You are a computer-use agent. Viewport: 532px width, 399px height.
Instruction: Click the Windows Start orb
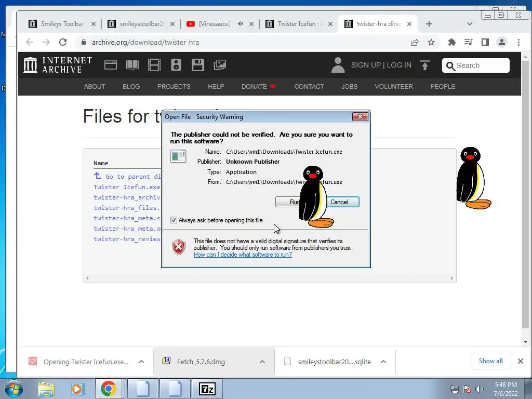click(14, 389)
